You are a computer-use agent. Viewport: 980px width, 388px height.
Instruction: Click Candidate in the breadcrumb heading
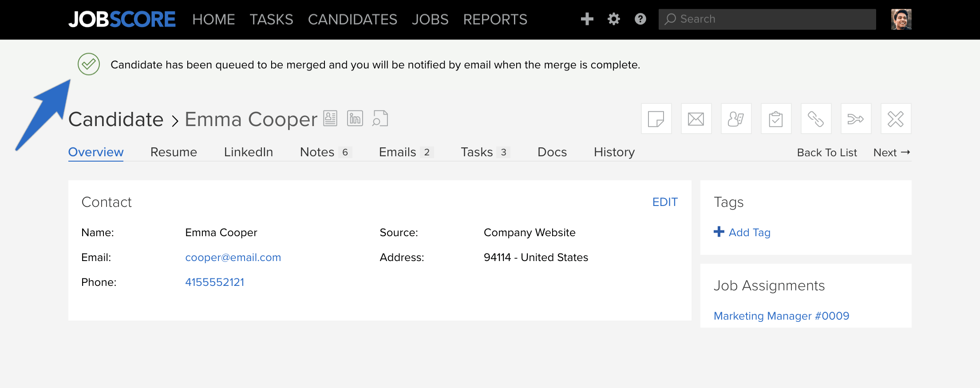(x=116, y=119)
